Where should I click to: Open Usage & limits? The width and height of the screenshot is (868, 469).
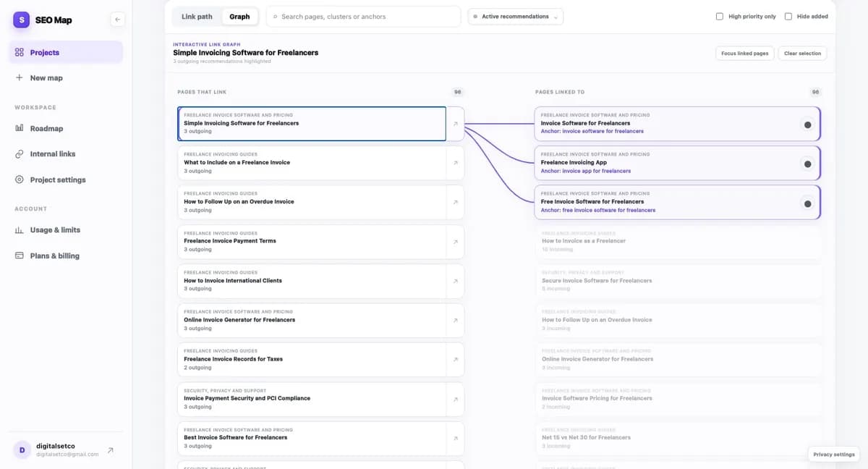[67, 229]
